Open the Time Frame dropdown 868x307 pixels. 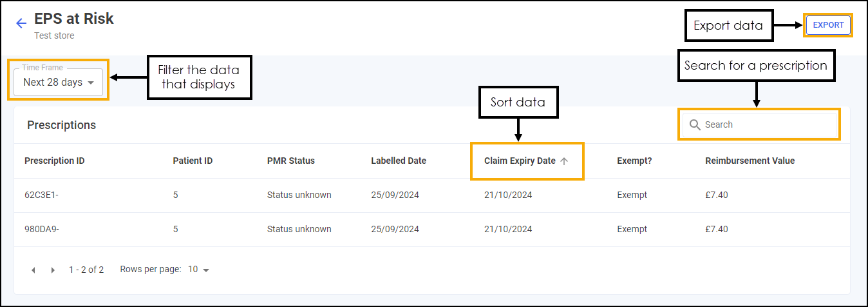pyautogui.click(x=59, y=83)
